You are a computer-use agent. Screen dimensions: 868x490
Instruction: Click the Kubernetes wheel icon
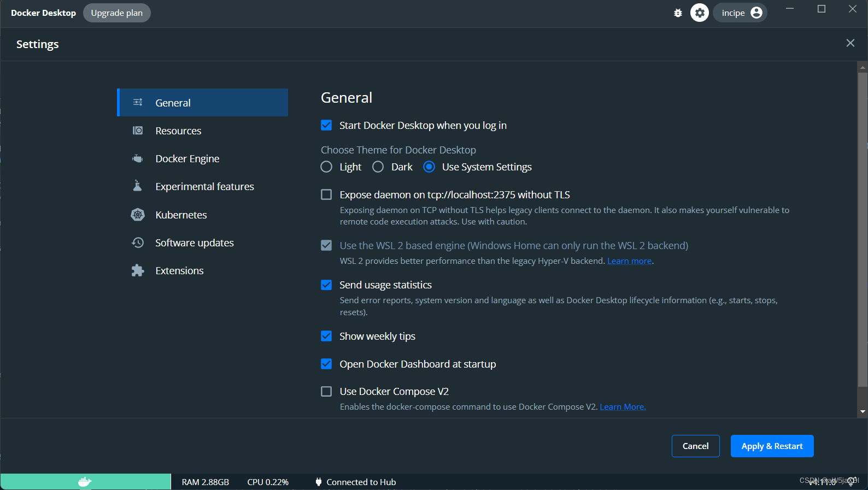[x=138, y=215]
